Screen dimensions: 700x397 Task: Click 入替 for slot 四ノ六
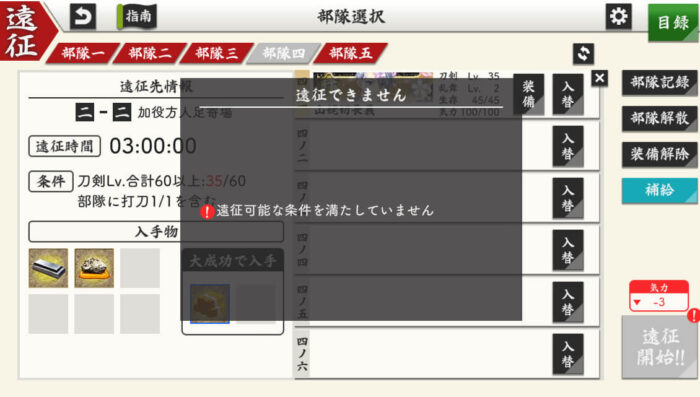click(568, 354)
